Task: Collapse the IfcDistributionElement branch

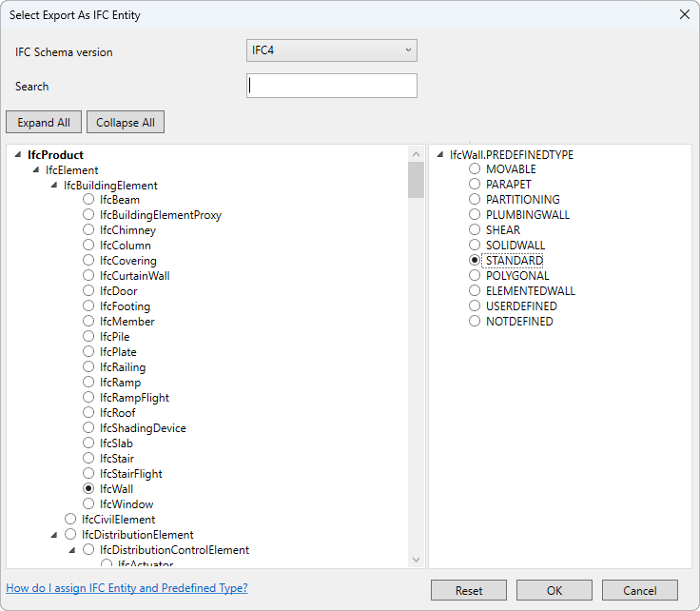Action: point(54,535)
